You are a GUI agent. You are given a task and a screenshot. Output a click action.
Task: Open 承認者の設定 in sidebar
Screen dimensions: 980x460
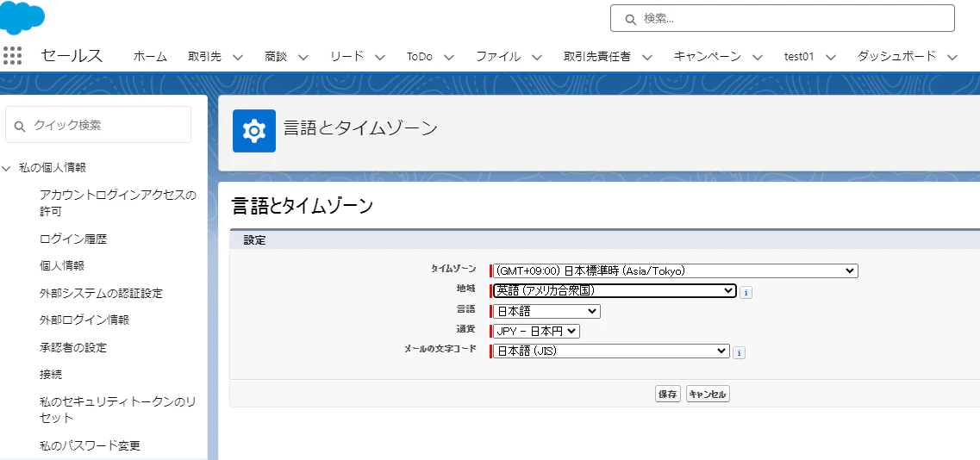[72, 347]
